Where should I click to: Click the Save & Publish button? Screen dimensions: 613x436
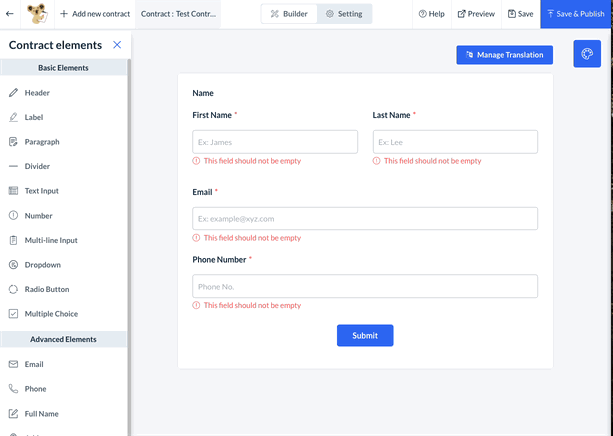coord(576,14)
